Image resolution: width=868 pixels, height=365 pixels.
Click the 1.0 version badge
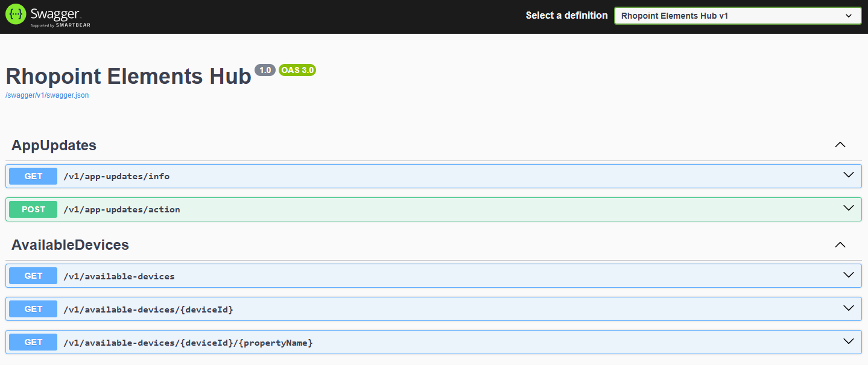pyautogui.click(x=265, y=70)
